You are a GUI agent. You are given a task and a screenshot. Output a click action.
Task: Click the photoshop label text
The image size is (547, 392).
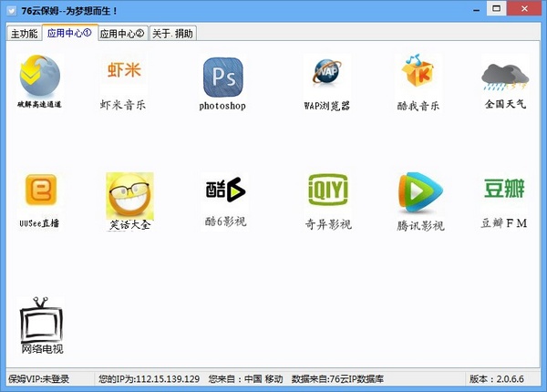[x=222, y=106]
